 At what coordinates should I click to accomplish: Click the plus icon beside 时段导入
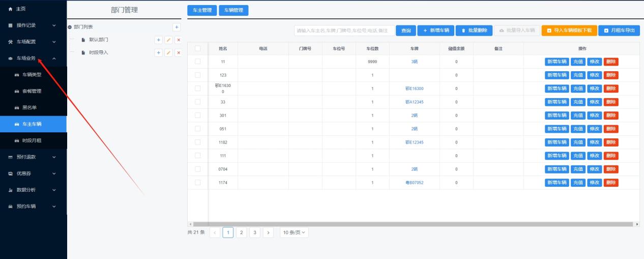pyautogui.click(x=158, y=53)
